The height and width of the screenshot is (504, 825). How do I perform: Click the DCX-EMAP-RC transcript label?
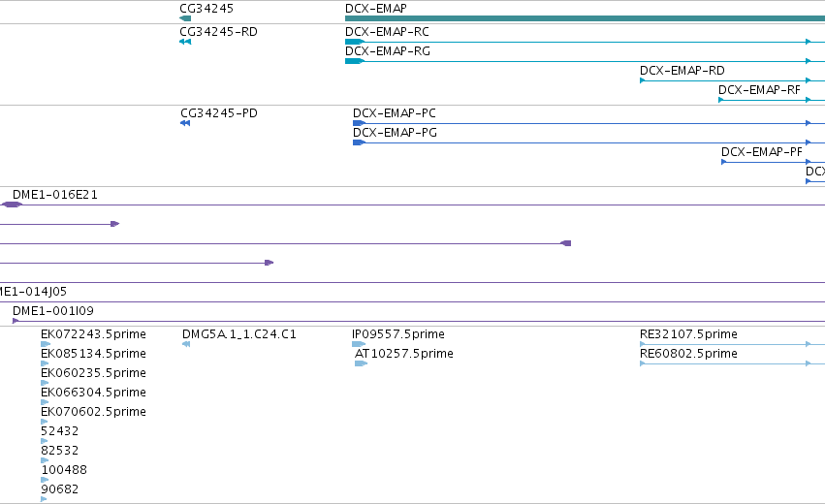click(387, 32)
